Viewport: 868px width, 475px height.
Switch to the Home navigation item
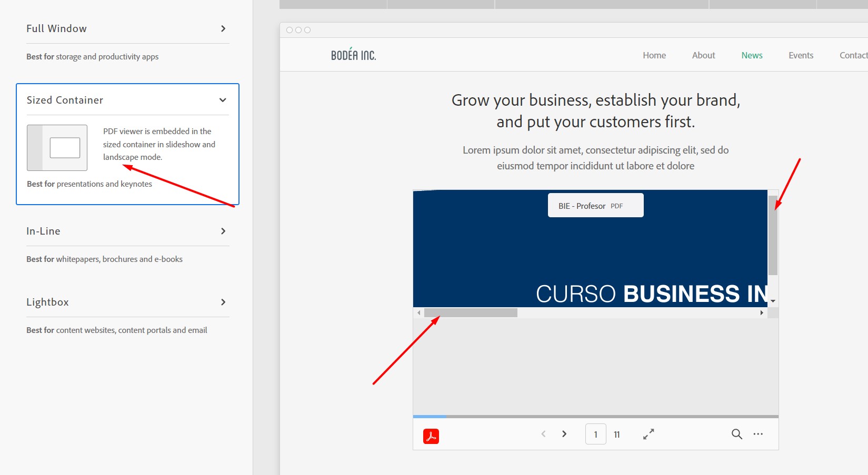click(654, 55)
